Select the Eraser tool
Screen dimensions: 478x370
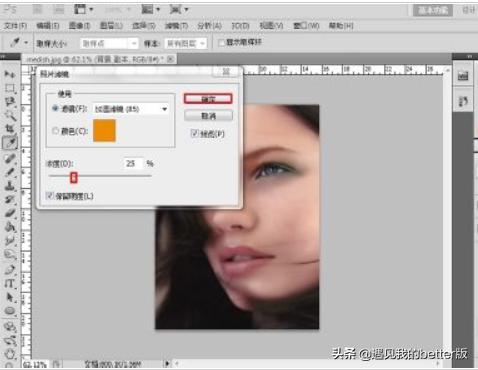(10, 213)
